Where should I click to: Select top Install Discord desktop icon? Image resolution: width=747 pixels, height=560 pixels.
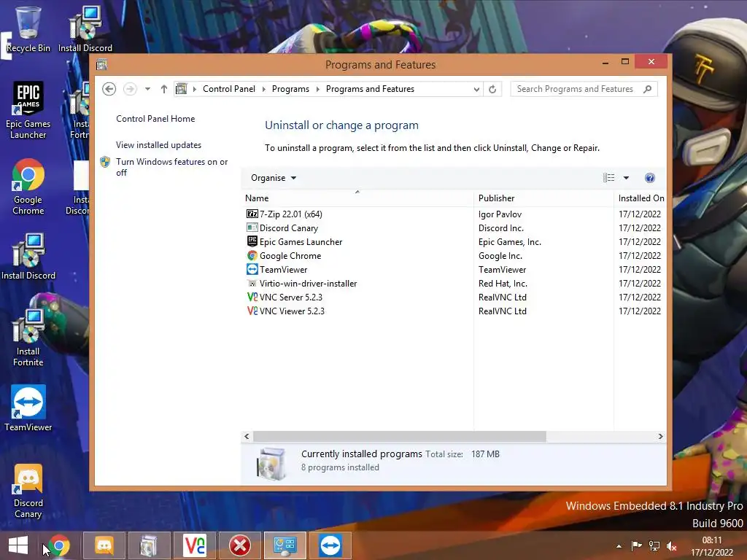tap(85, 29)
